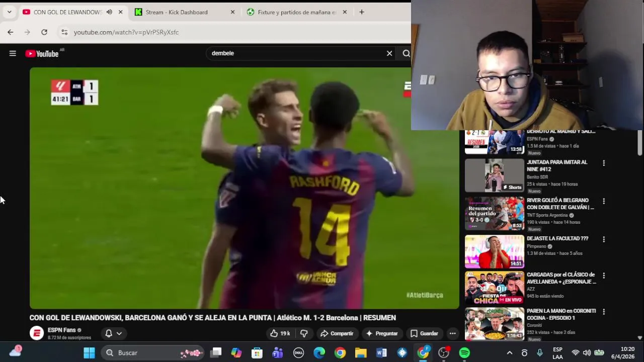This screenshot has height=362, width=644.
Task: Open Microsoft Word from the taskbar
Action: tap(381, 353)
